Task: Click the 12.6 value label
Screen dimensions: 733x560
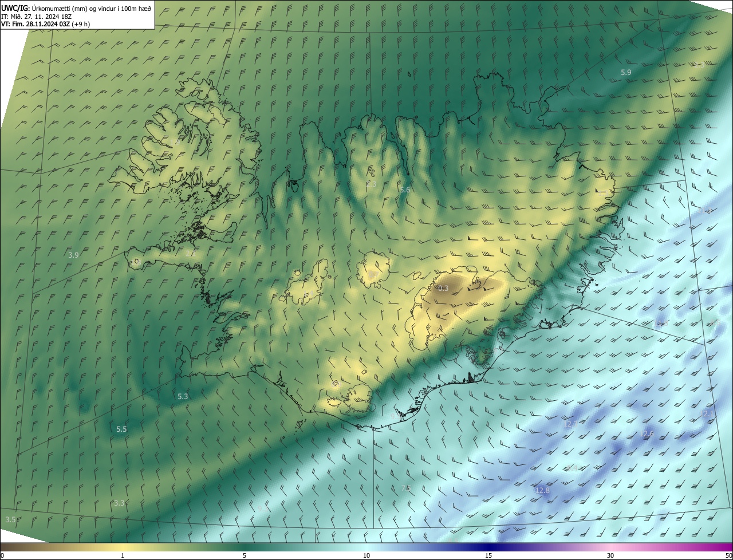Action: point(647,434)
